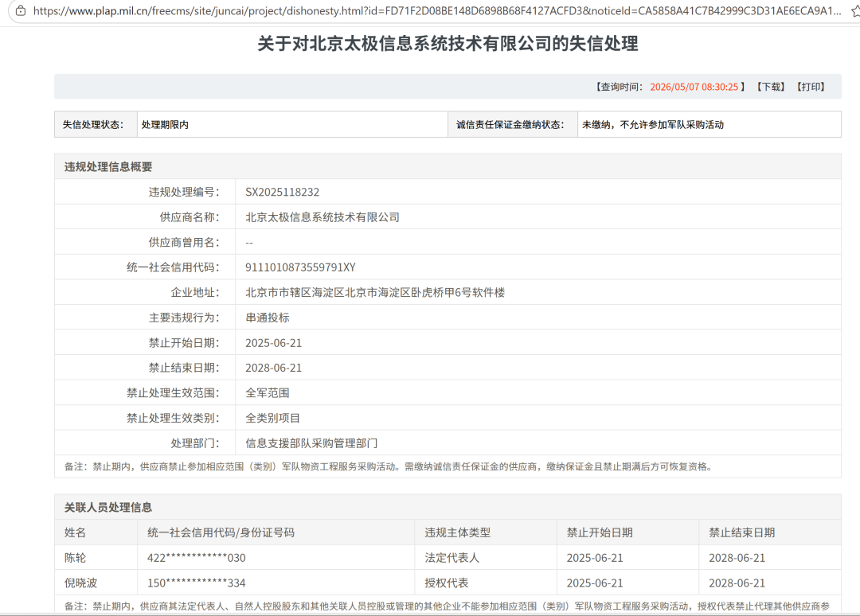Click the 违规主体类型 column header
Screen dimensions: 860x616
coord(457,532)
